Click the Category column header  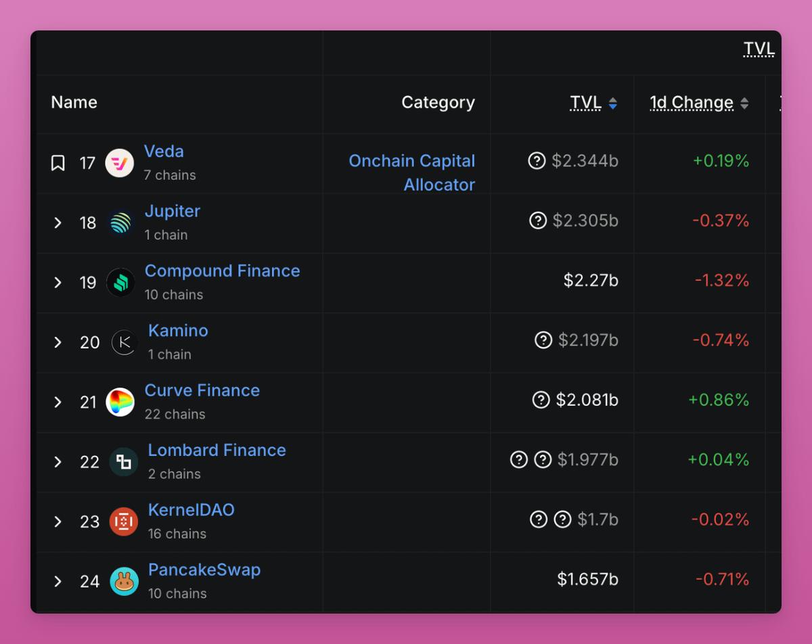[438, 103]
